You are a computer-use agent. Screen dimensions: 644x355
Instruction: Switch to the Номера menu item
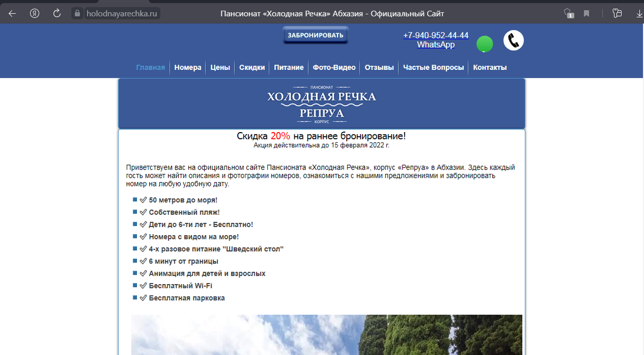[187, 67]
